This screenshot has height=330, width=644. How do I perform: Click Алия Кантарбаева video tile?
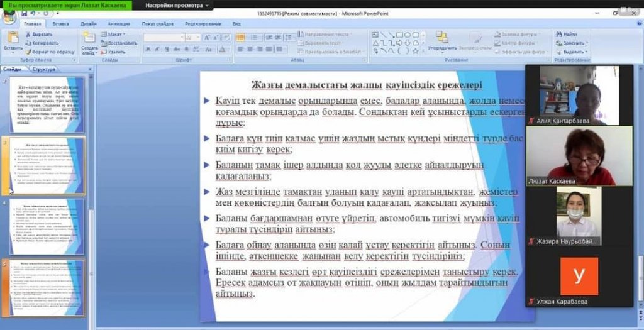(579, 95)
